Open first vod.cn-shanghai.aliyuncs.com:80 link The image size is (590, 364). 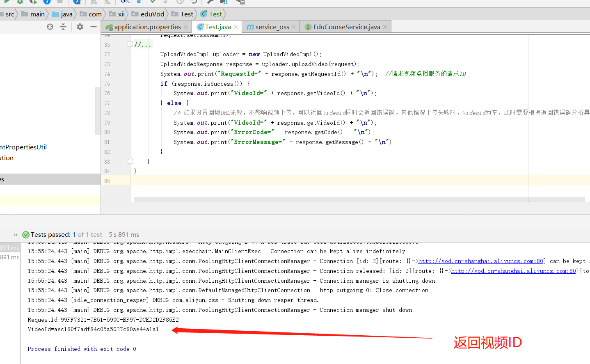(x=481, y=261)
